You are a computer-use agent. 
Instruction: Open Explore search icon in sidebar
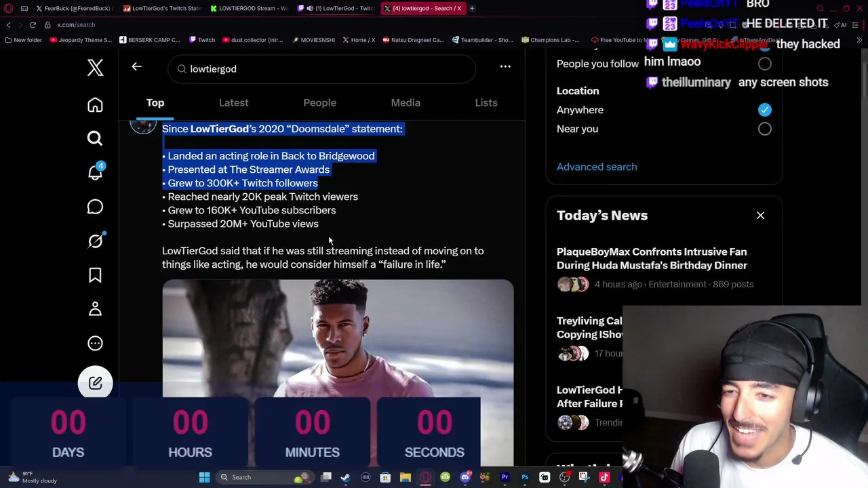tap(95, 138)
